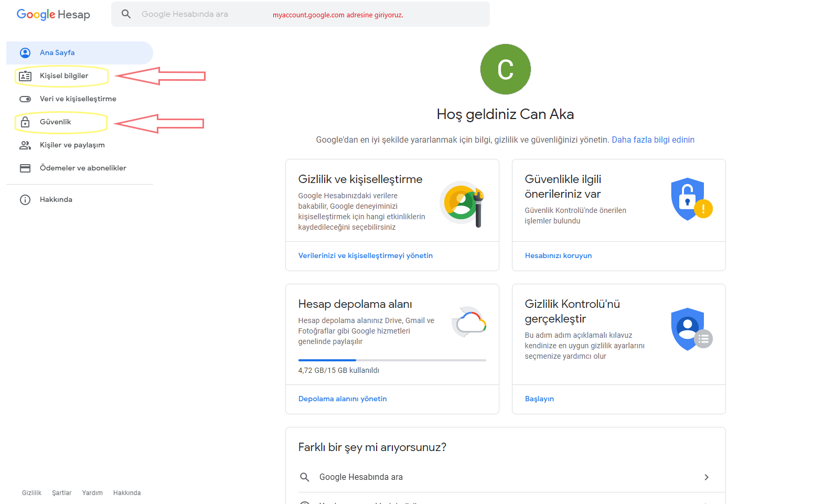
Task: Click the Gizlilik Kontrolü avatar shield icon
Action: [688, 329]
